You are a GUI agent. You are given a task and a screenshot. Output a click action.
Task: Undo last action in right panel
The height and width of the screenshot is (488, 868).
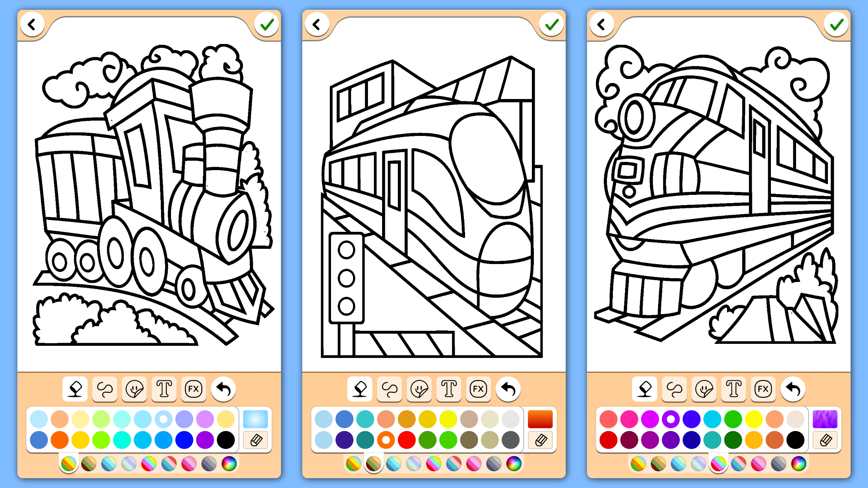pyautogui.click(x=793, y=389)
